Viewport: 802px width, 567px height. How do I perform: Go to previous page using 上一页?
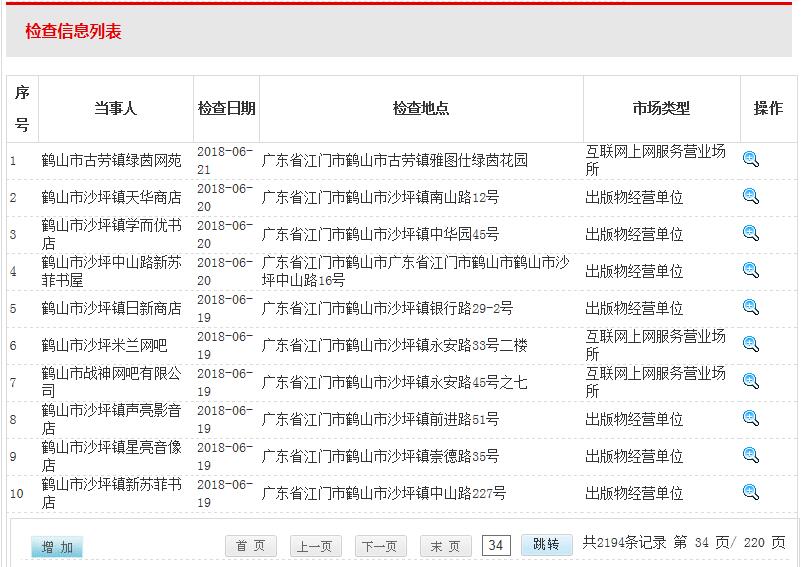(x=316, y=546)
